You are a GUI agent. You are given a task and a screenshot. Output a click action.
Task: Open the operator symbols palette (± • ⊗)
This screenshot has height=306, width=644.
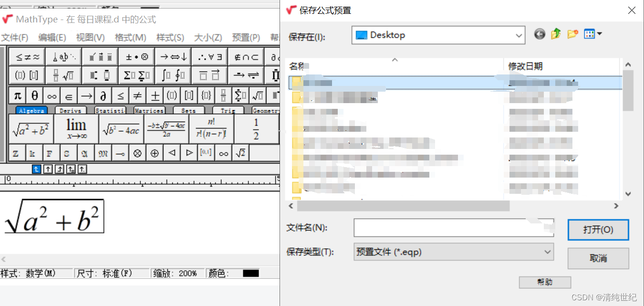coord(136,57)
